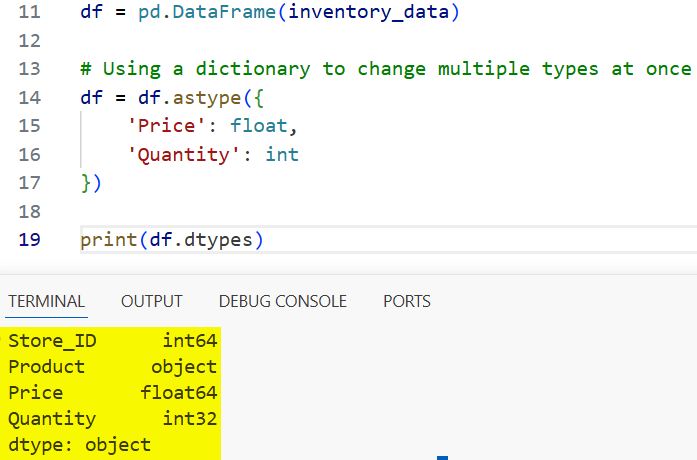Click the closing '})' on line 17
Viewport: 697px width, 460px height.
tap(92, 183)
